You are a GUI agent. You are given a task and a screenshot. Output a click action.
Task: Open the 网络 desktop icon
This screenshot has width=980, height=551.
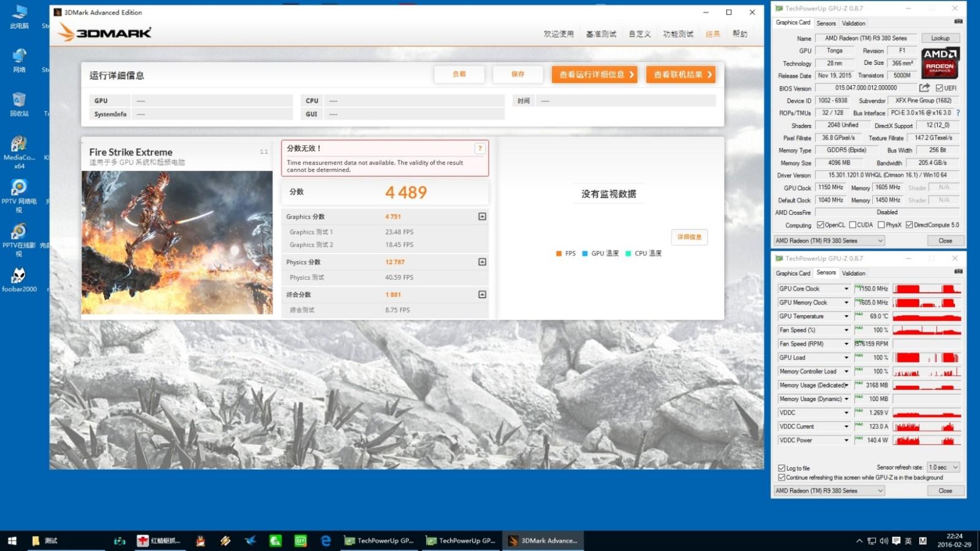[x=19, y=60]
